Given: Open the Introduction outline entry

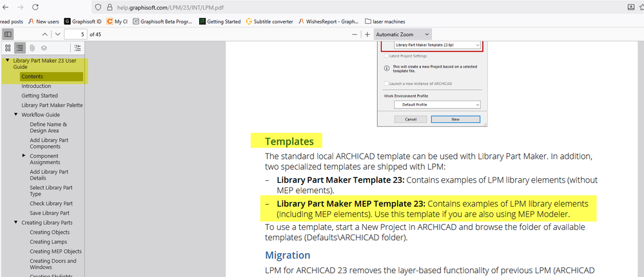Looking at the screenshot, I should (x=36, y=86).
